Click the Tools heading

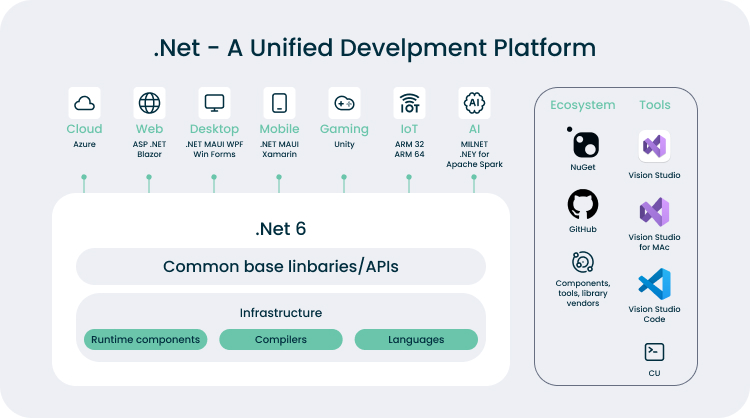click(x=655, y=105)
